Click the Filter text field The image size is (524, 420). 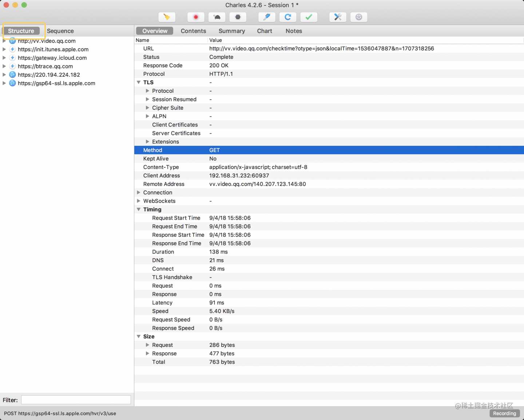pyautogui.click(x=76, y=400)
